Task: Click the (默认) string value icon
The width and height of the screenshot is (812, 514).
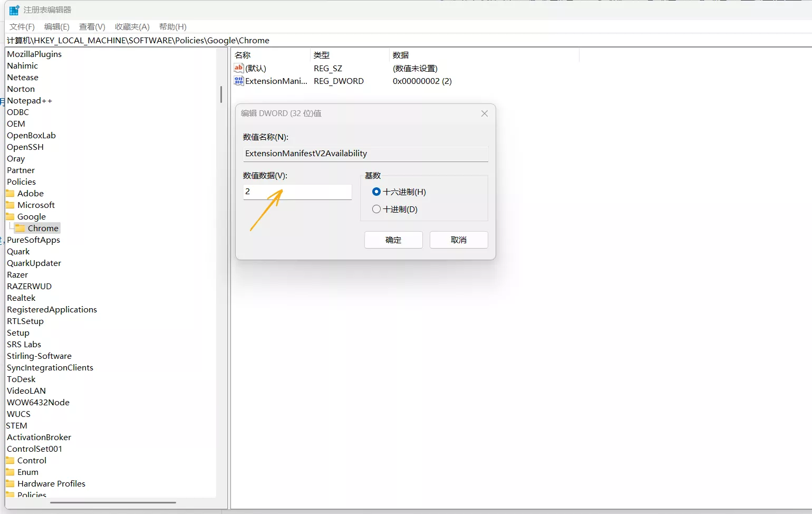Action: [x=239, y=68]
